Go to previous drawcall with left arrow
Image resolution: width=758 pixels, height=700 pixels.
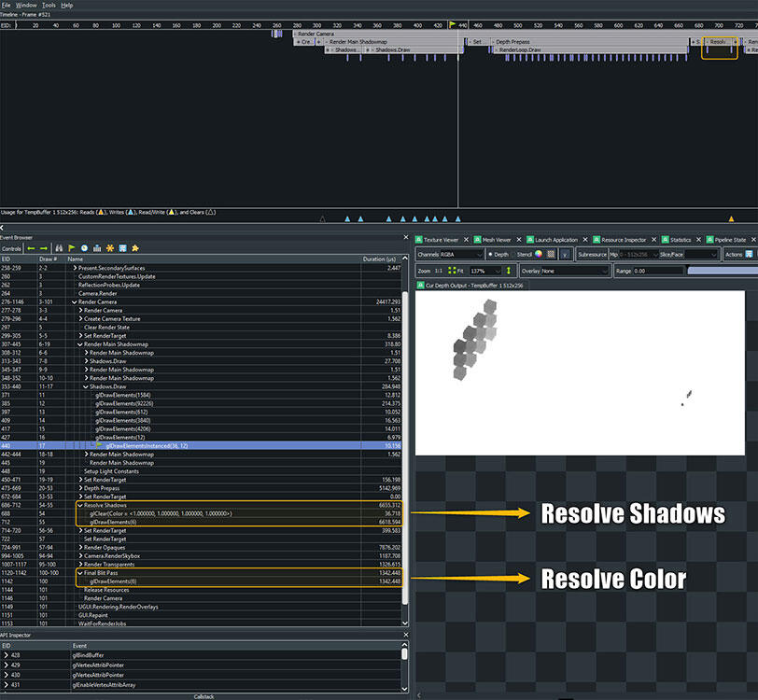point(31,248)
